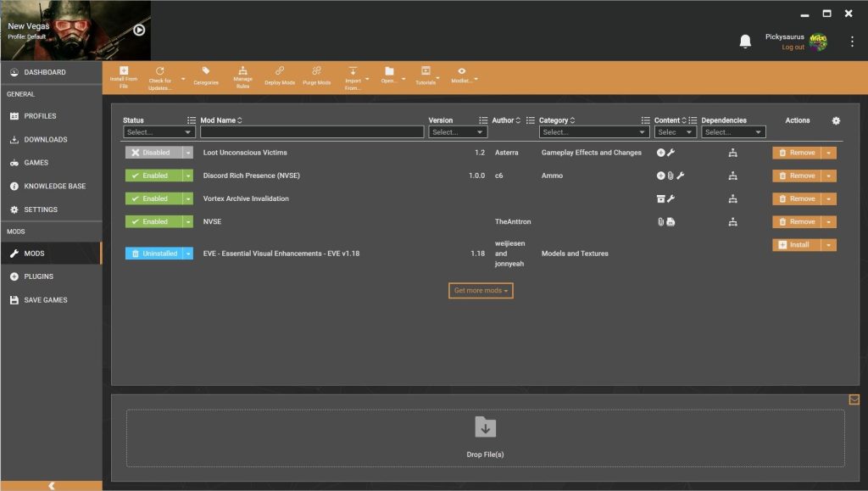Expand the Get more mods dropdown
The height and width of the screenshot is (491, 868).
click(481, 291)
